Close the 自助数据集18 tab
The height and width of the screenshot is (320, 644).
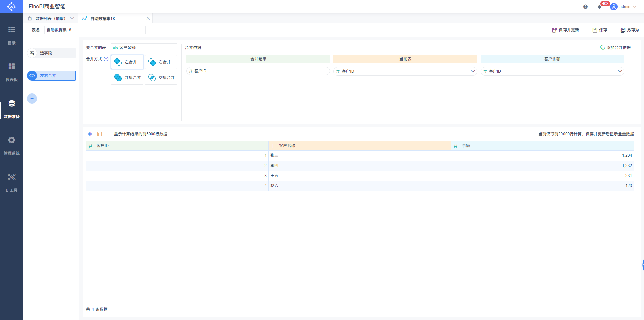tap(148, 18)
